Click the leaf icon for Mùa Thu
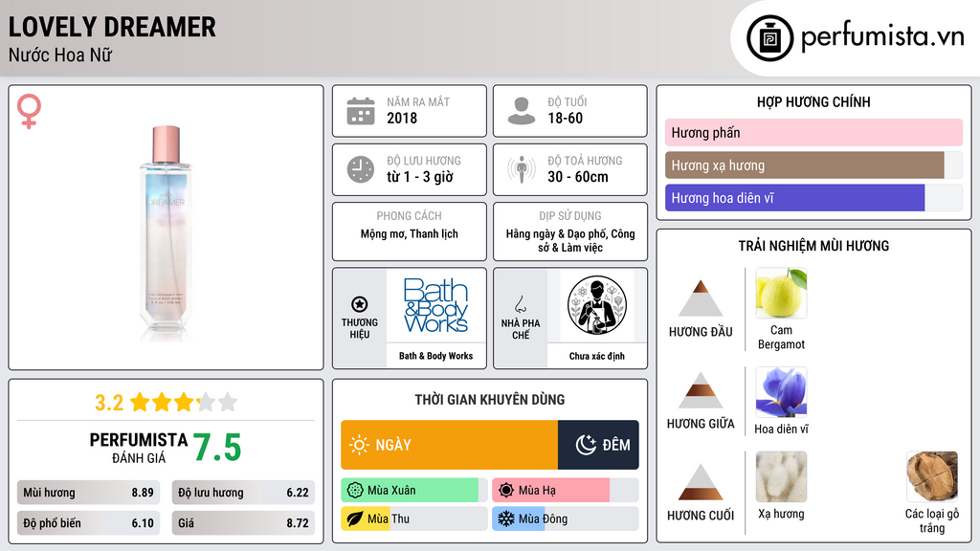Image resolution: width=980 pixels, height=551 pixels. point(355,518)
